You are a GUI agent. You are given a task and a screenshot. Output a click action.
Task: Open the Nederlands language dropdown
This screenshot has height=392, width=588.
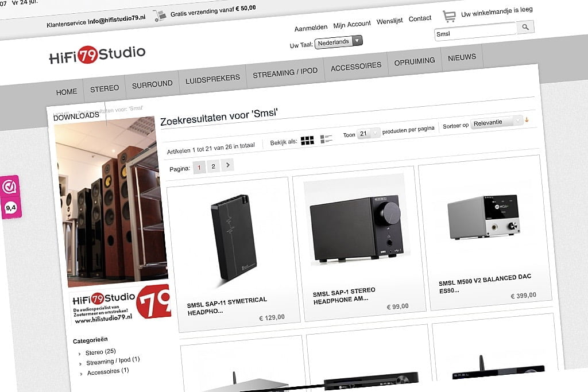pyautogui.click(x=338, y=41)
